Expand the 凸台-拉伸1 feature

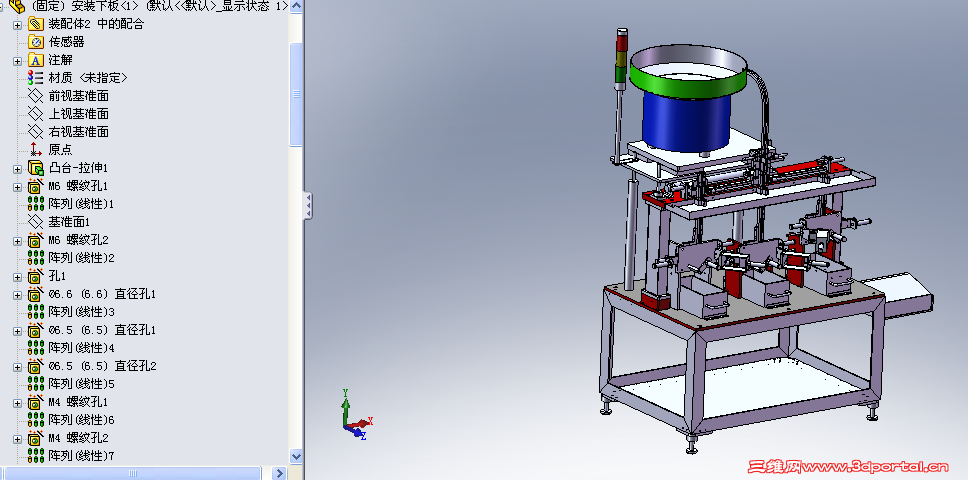click(17, 168)
